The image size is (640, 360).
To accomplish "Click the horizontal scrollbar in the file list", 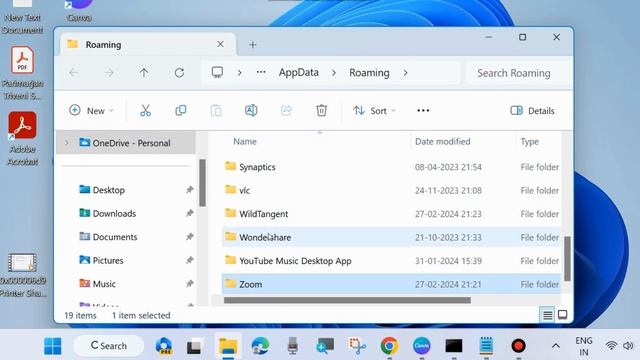I will pos(347,300).
